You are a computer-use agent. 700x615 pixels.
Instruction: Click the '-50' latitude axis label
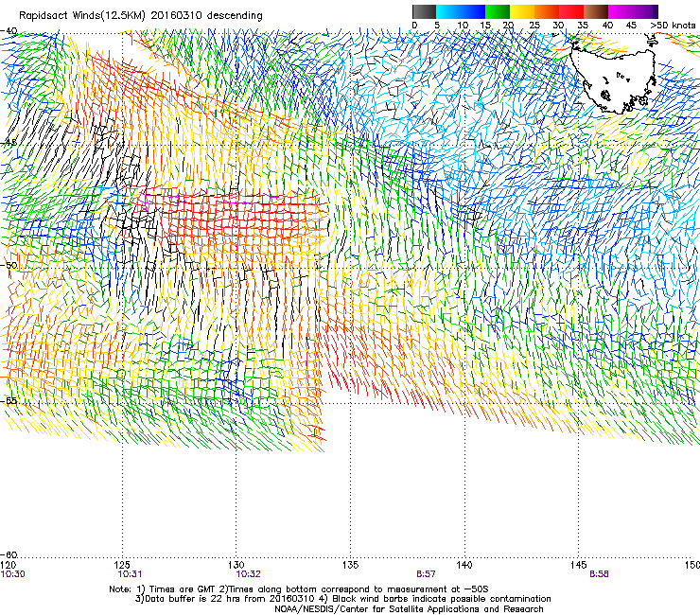(9, 265)
